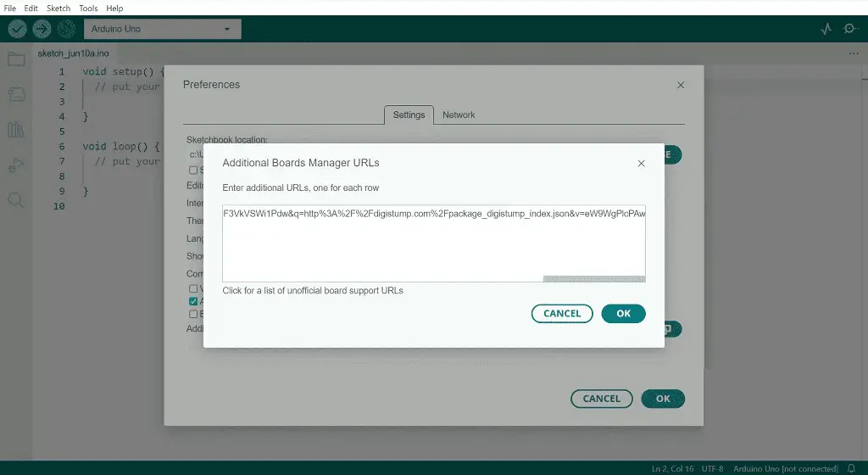Open the File menu
The width and height of the screenshot is (868, 475).
click(x=10, y=8)
